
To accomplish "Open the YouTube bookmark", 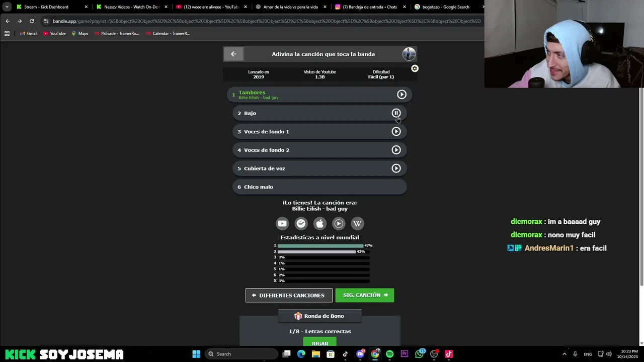I will (54, 34).
